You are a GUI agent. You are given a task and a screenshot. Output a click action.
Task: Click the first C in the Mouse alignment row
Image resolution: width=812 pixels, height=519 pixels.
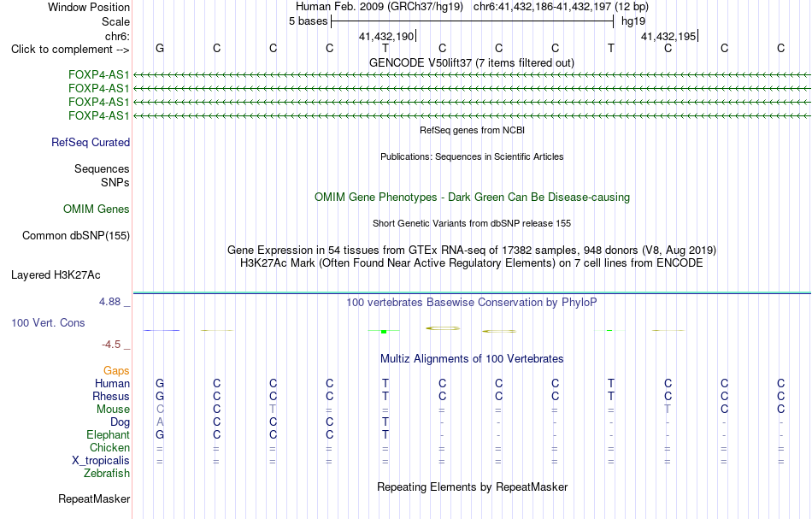point(160,410)
